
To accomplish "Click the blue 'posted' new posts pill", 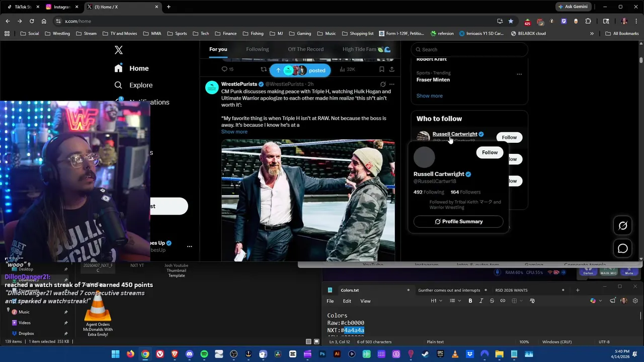I will click(300, 70).
